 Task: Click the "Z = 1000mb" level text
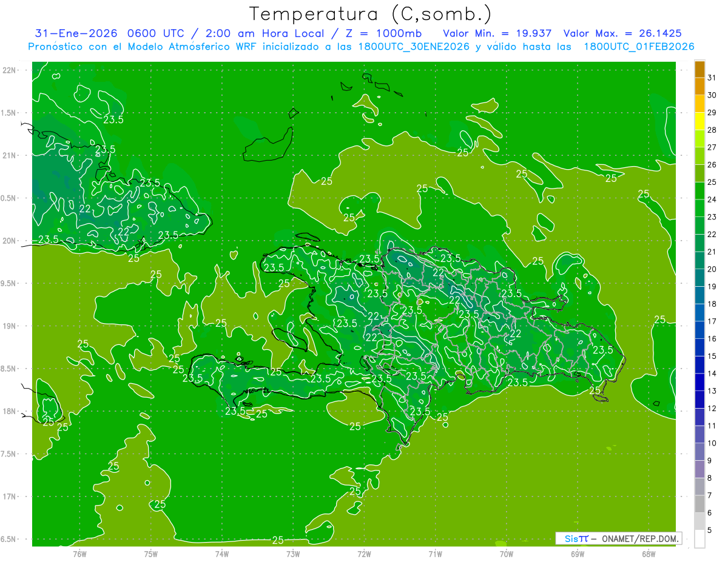pos(383,33)
